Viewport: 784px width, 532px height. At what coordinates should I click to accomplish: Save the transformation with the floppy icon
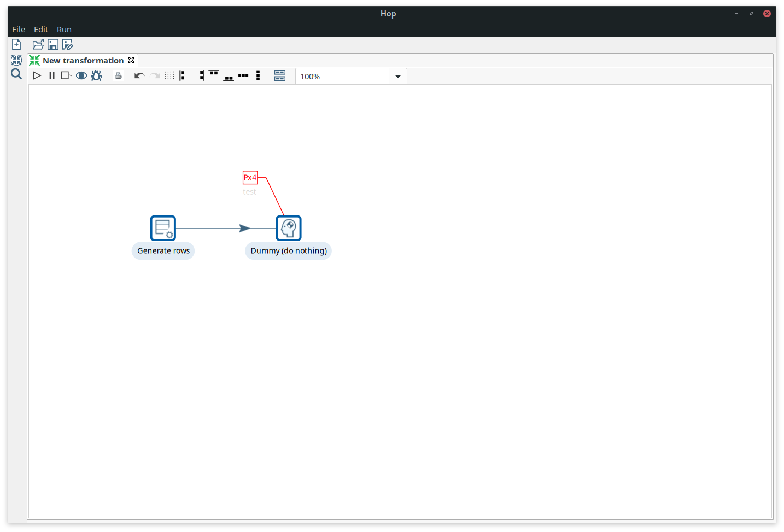[x=53, y=45]
